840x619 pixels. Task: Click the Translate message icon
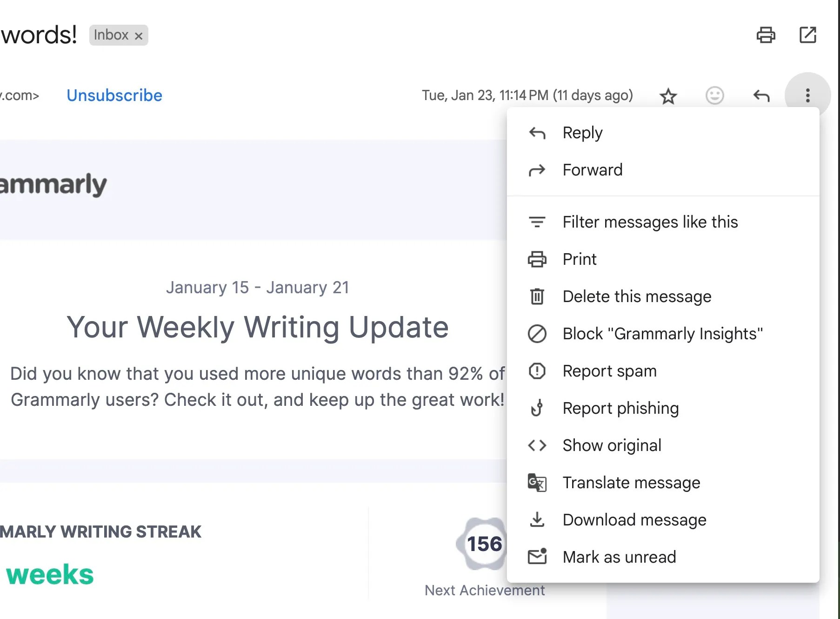pos(537,483)
